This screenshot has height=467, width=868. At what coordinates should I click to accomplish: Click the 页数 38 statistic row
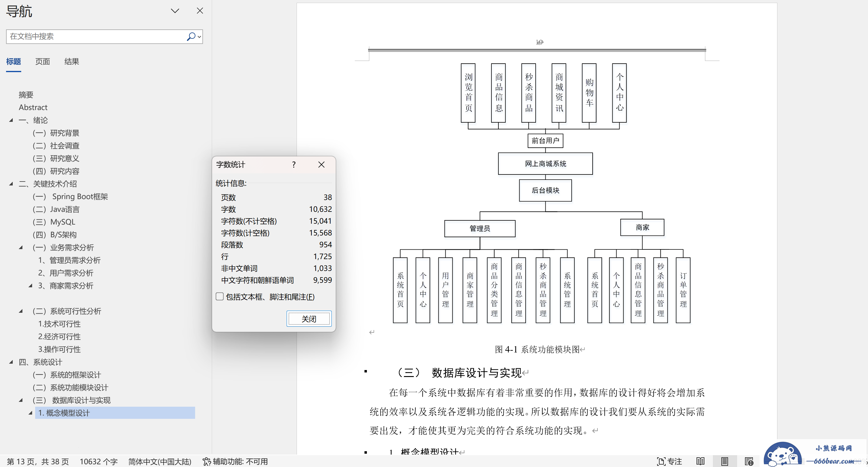click(276, 197)
